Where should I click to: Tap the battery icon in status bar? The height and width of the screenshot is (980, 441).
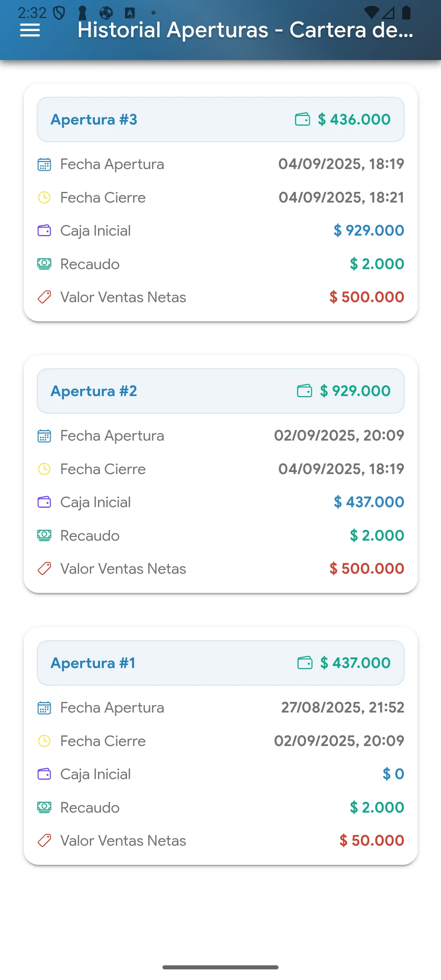406,13
